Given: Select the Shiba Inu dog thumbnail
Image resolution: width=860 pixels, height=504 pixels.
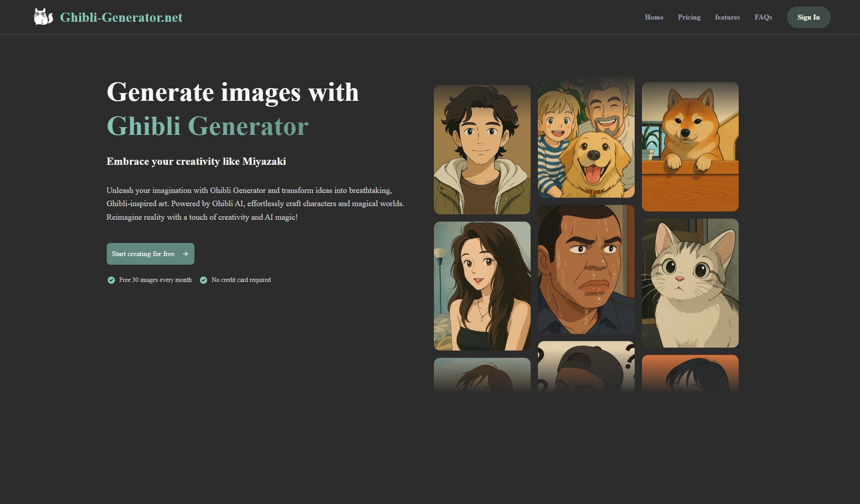Looking at the screenshot, I should 690,147.
